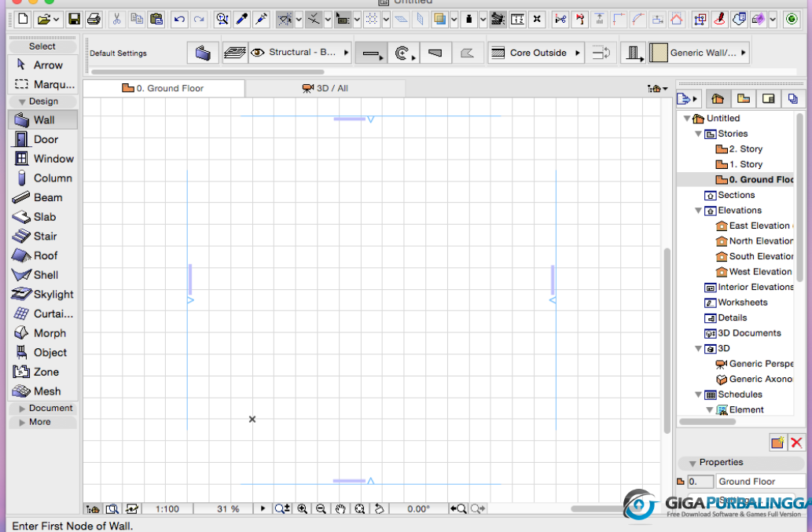Activate the Zone tool
This screenshot has height=532, width=812.
click(x=43, y=372)
